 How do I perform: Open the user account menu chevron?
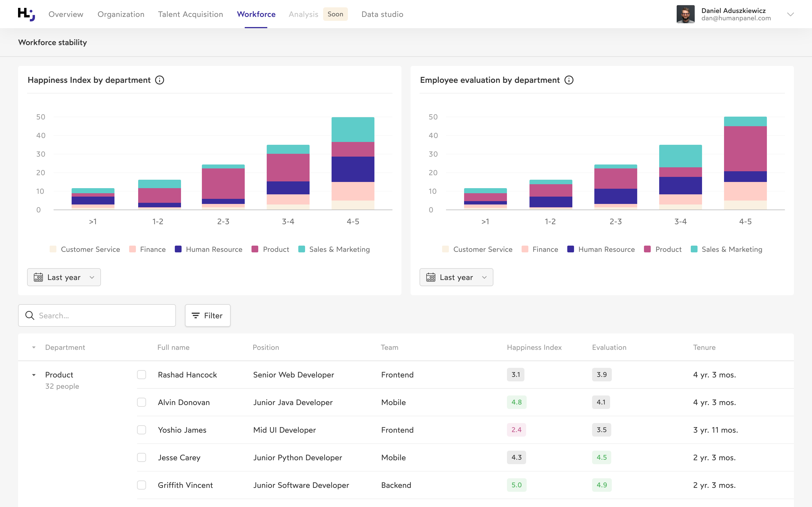point(791,14)
